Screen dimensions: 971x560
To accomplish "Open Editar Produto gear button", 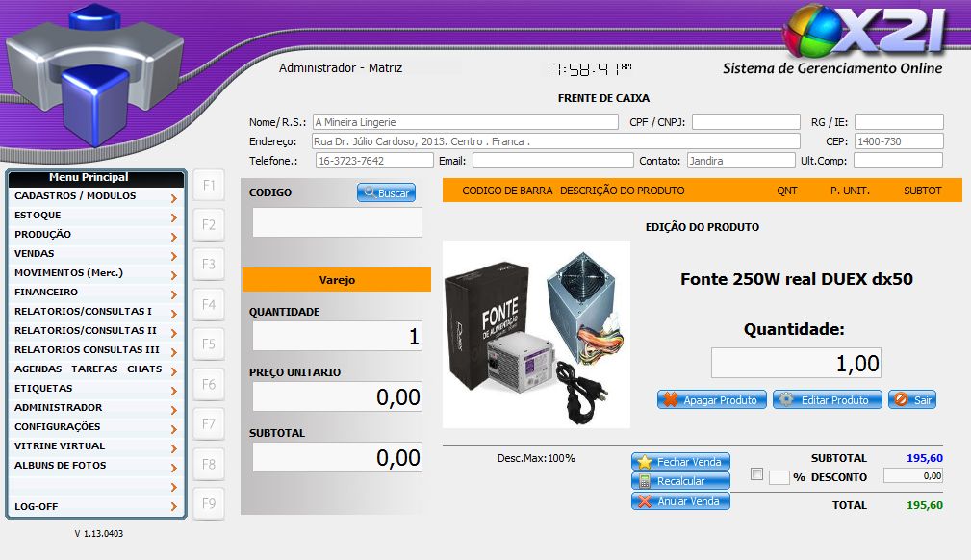I will click(828, 399).
